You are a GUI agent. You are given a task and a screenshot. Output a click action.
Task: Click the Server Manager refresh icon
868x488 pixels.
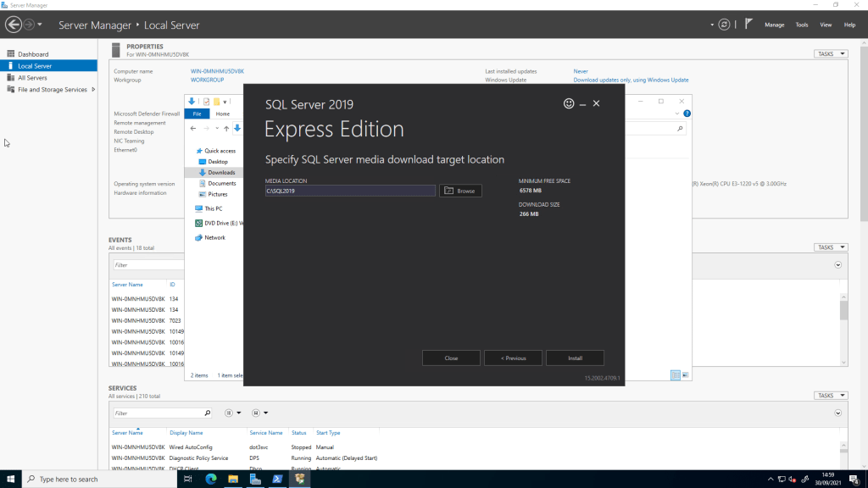tap(724, 25)
